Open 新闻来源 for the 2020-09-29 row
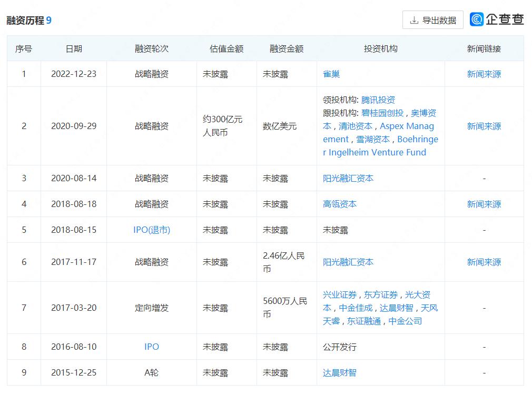Viewport: 532px width, 394px height. pos(484,126)
